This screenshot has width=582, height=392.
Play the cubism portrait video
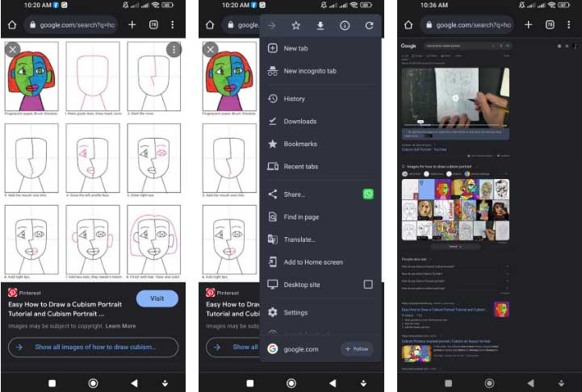455,98
